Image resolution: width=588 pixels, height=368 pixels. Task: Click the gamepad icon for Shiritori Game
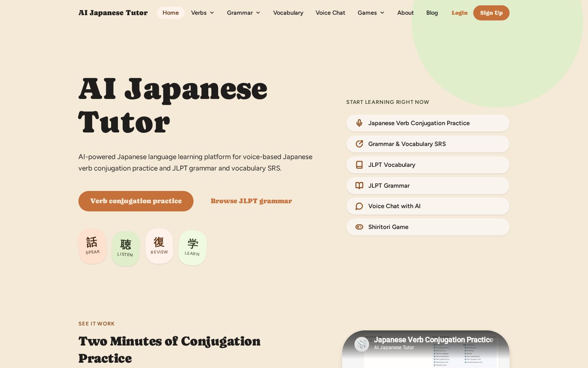pyautogui.click(x=359, y=227)
